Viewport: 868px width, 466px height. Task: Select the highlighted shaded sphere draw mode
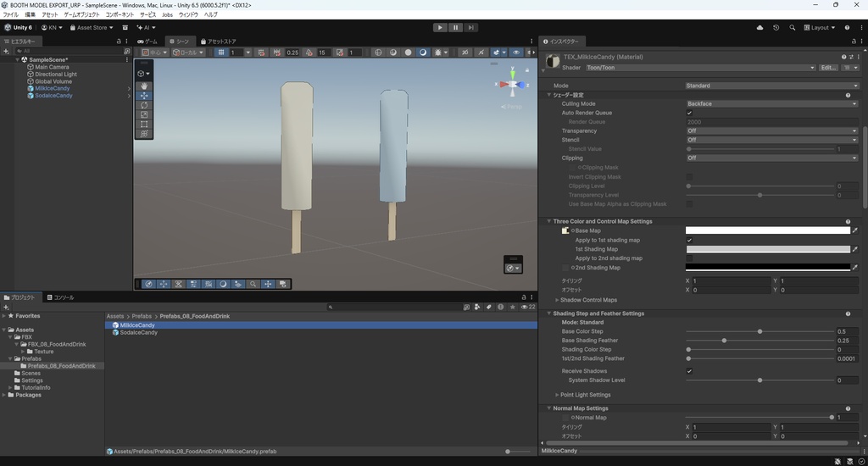tap(423, 53)
